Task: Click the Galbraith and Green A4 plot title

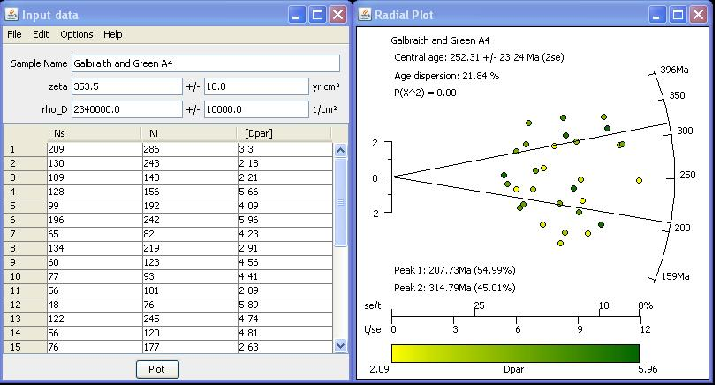Action: 440,40
